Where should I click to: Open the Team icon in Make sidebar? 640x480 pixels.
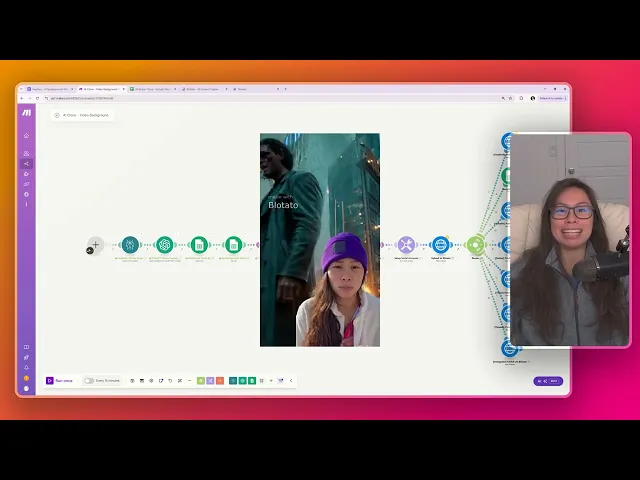(27, 153)
